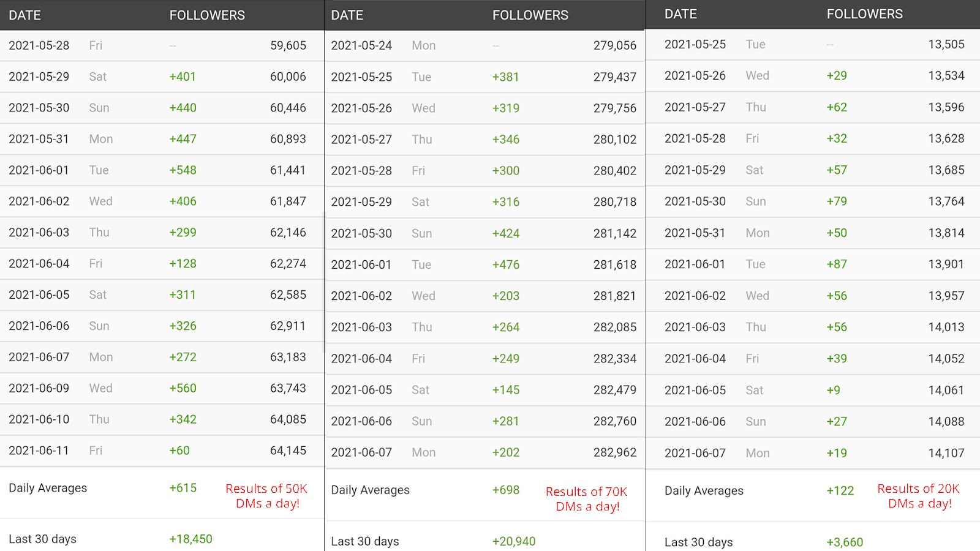This screenshot has height=551, width=980.
Task: Click the FOLLOWERS header in the middle table
Action: click(x=530, y=15)
